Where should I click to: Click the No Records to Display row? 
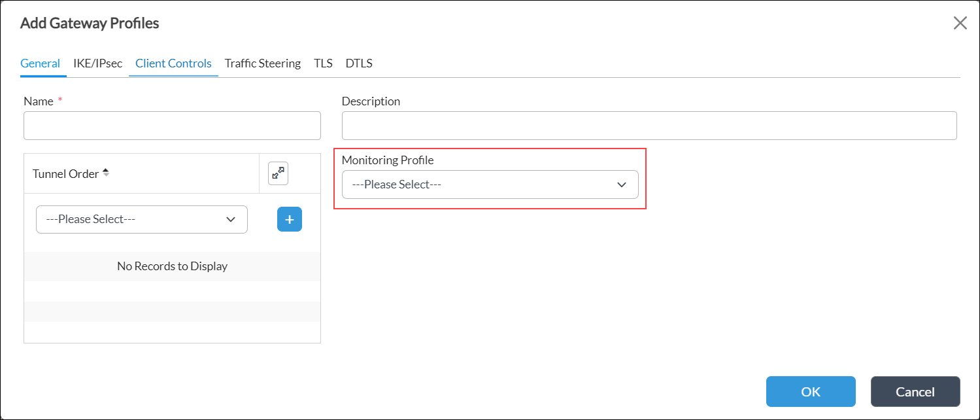[x=172, y=266]
